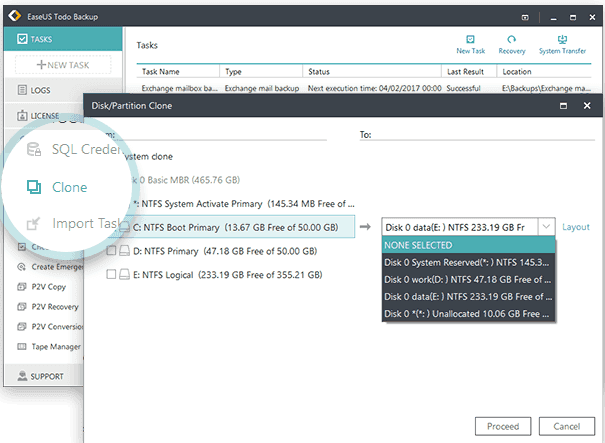
Task: Open the Tape Manager tool
Action: [x=57, y=346]
